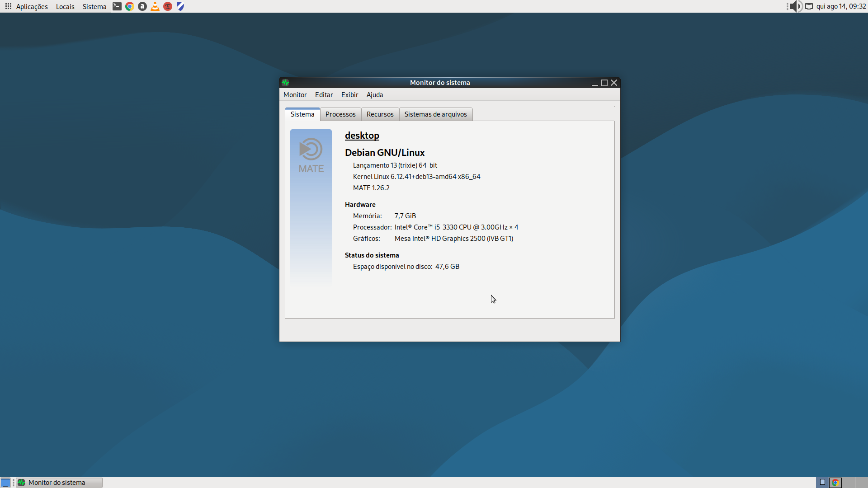Click the Kernel Linux 6.12.41 line
This screenshot has width=868, height=488.
coord(417,177)
